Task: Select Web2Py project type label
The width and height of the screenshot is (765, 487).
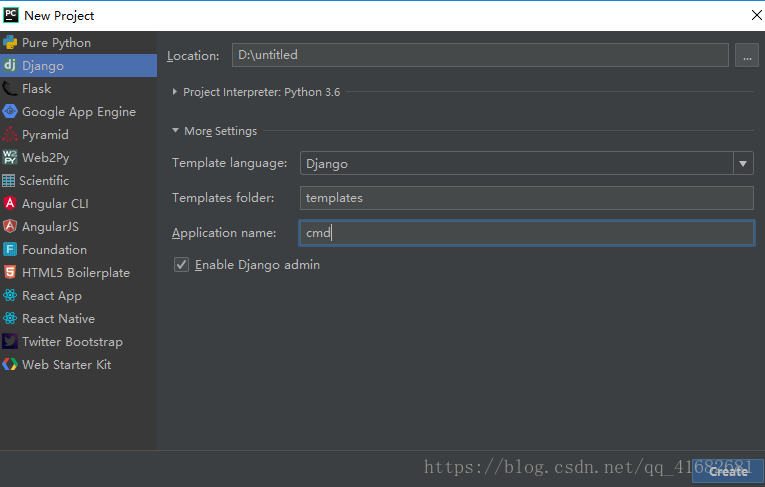Action: [45, 158]
